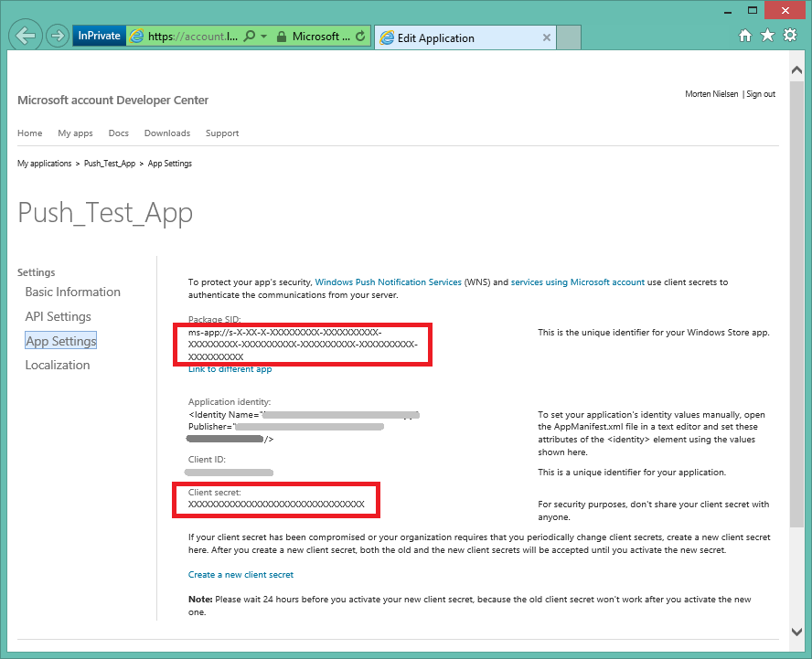This screenshot has height=659, width=812.
Task: Click the Push_Test_App page title
Action: coord(105,213)
